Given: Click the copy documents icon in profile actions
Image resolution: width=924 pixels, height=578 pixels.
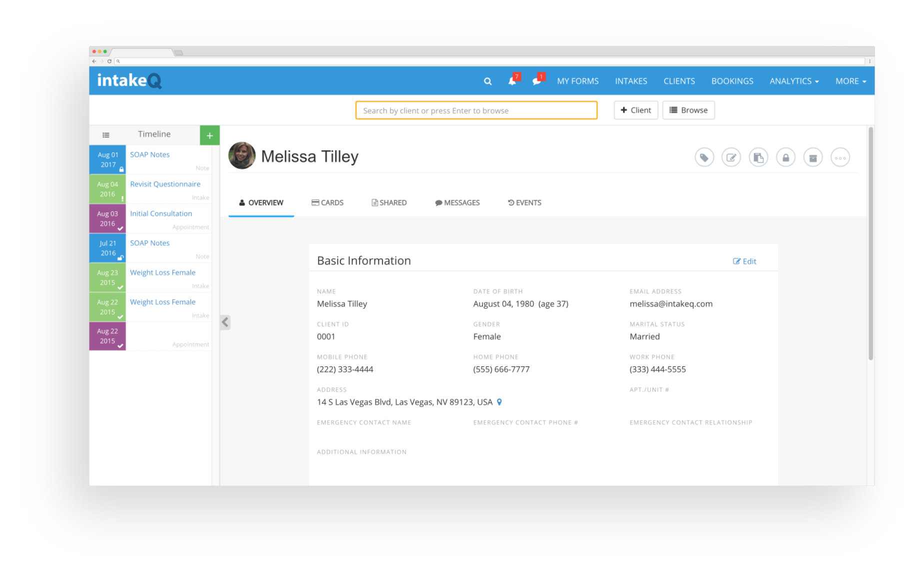Looking at the screenshot, I should click(758, 157).
